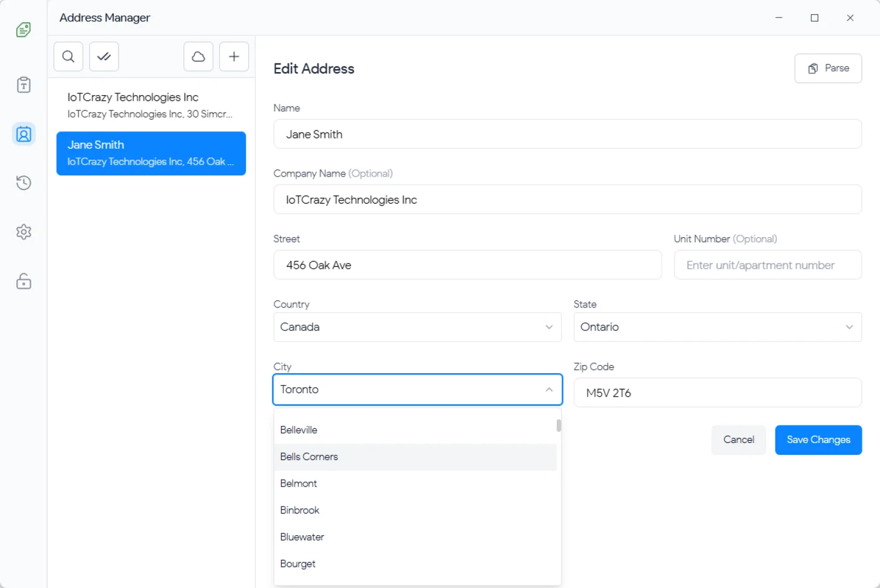Click the Unit Number input field

click(x=767, y=265)
